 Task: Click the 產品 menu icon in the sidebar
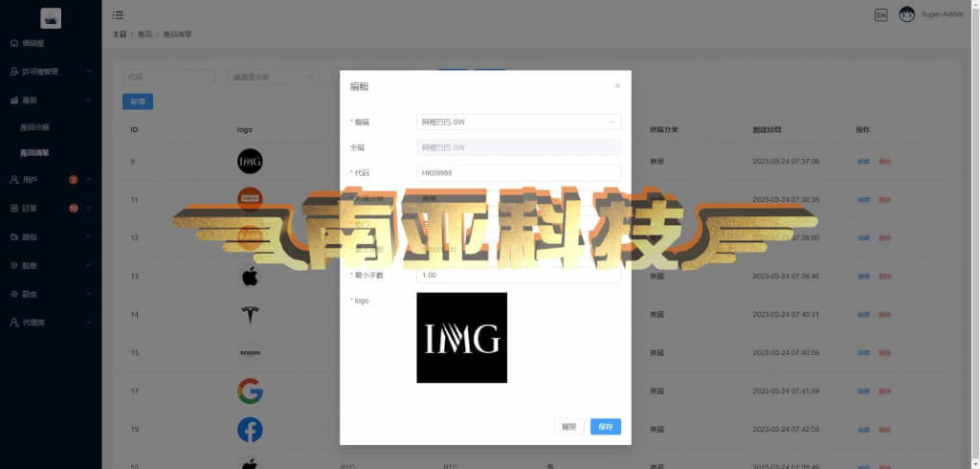[14, 100]
